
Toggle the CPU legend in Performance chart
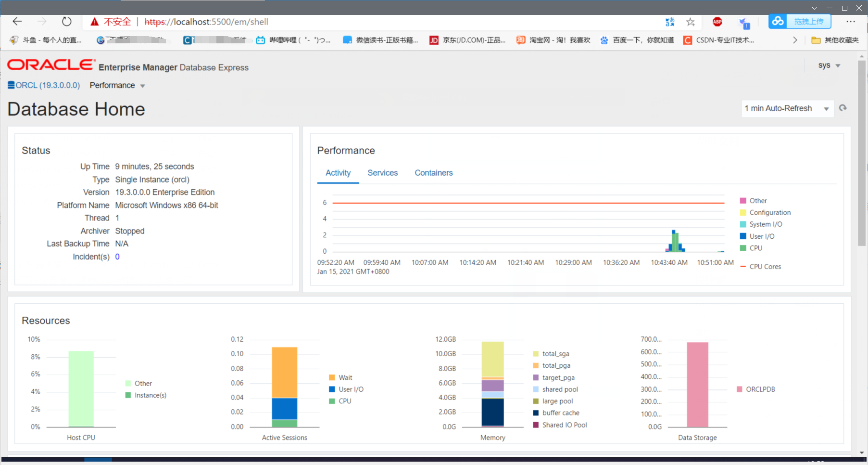click(x=751, y=248)
